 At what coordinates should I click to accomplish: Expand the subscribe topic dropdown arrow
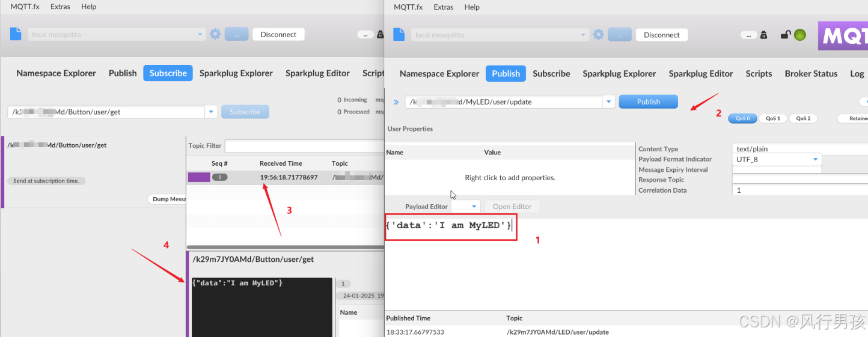click(x=211, y=112)
